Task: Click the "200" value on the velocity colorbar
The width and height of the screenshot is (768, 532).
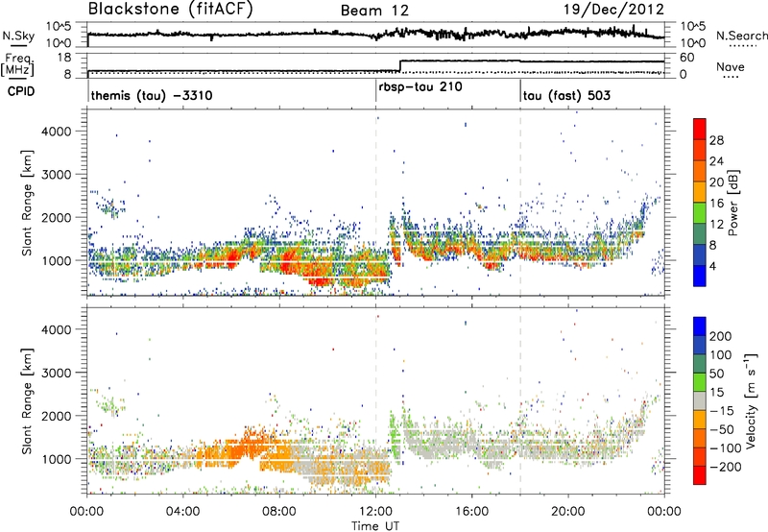Action: click(x=721, y=336)
